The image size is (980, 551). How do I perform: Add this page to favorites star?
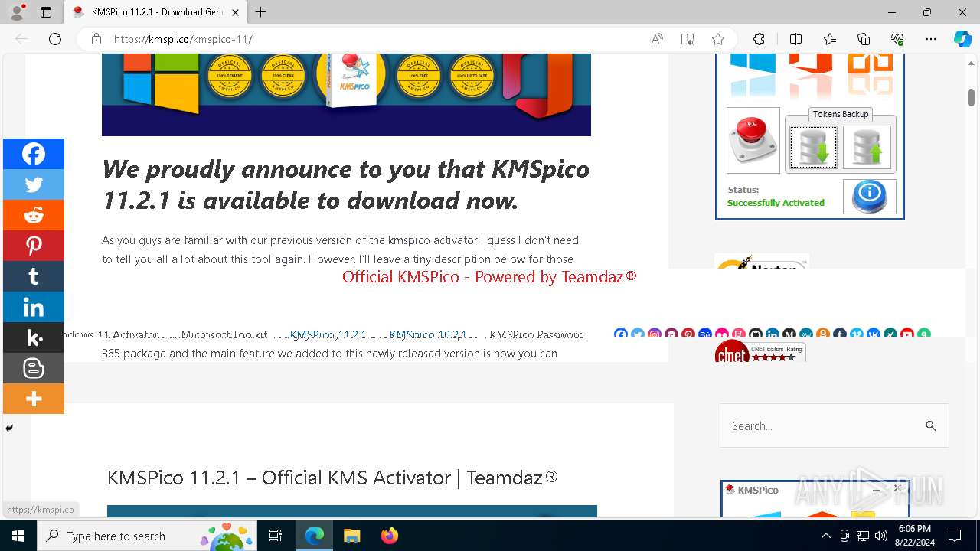pyautogui.click(x=717, y=39)
